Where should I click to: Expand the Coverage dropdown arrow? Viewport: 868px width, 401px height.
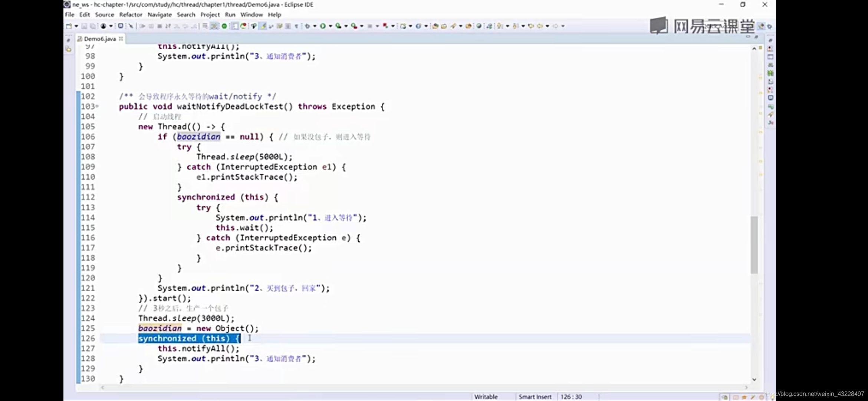click(346, 26)
